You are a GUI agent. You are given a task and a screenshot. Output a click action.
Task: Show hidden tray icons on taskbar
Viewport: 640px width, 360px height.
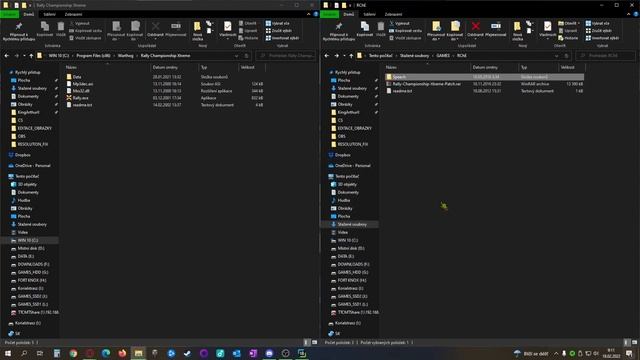pyautogui.click(x=556, y=353)
